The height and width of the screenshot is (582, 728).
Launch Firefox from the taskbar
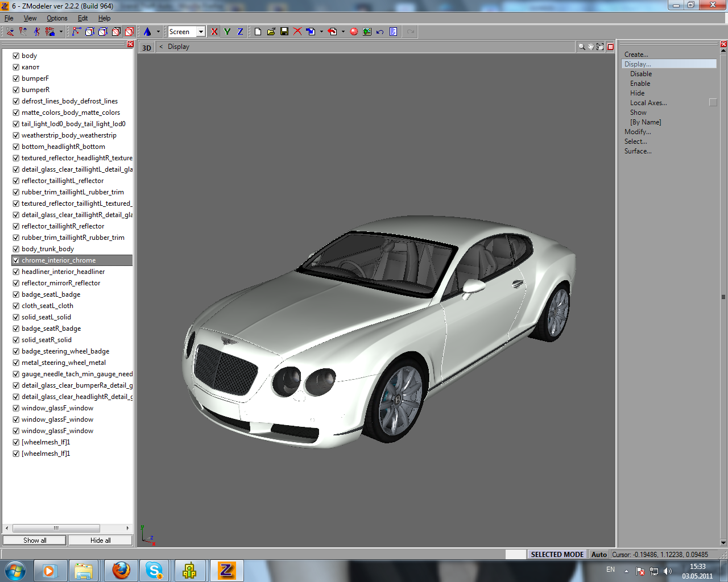tap(121, 570)
